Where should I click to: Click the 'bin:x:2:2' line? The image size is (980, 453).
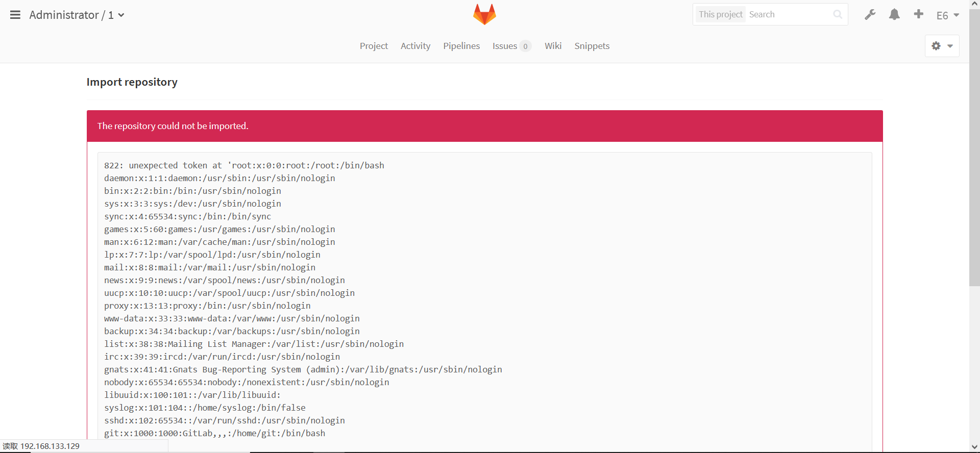point(192,191)
